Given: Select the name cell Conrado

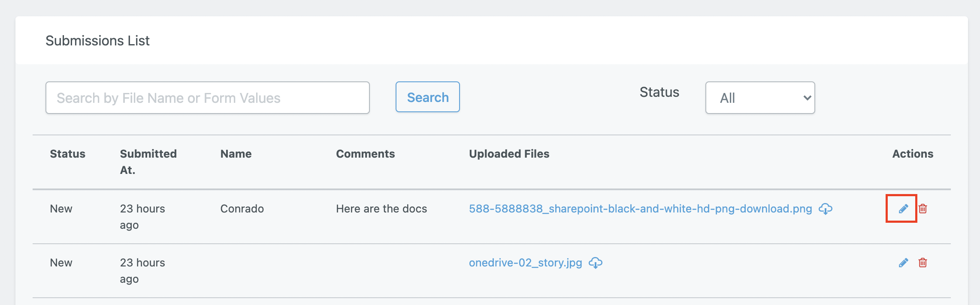Looking at the screenshot, I should point(242,209).
